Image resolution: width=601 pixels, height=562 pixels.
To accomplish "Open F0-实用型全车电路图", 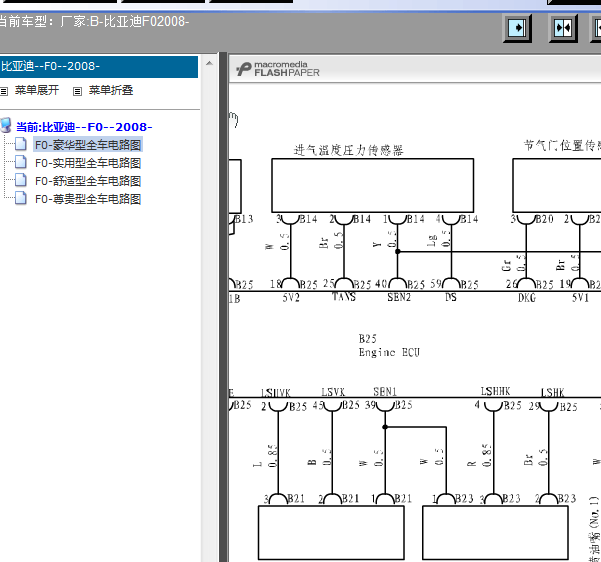I will 88,163.
